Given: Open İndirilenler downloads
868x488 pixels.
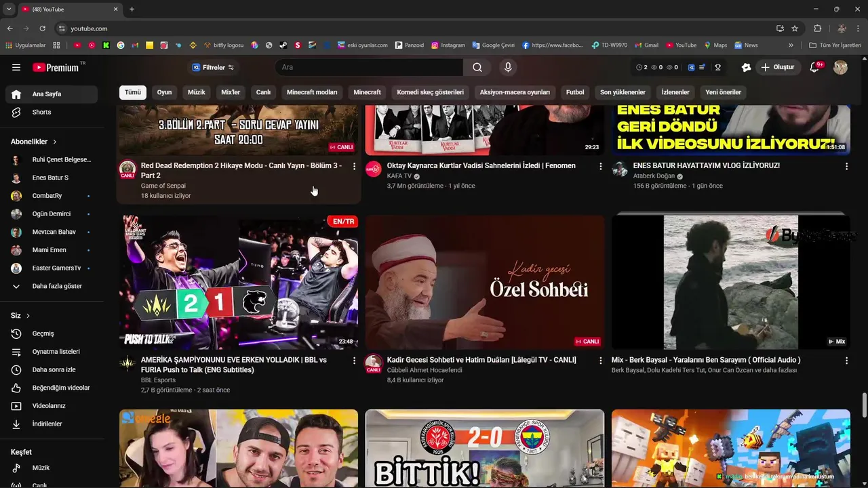Looking at the screenshot, I should (52, 424).
